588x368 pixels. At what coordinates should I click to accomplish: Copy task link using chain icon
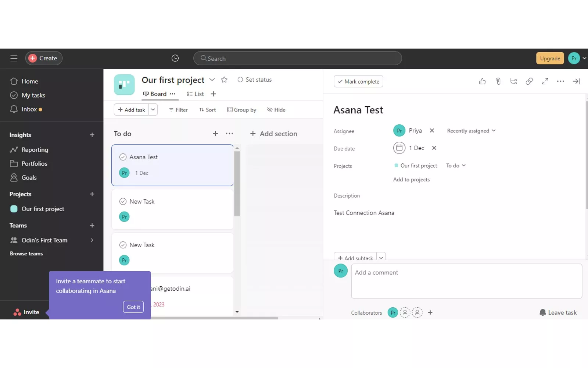[529, 81]
